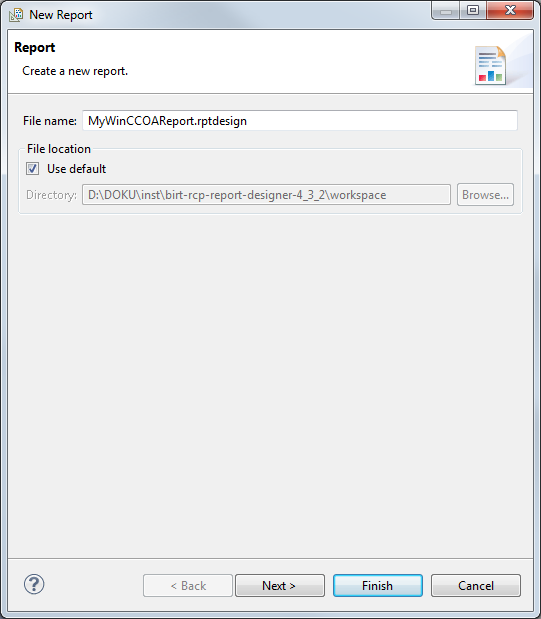Click the "File location" group label
541x619 pixels.
click(59, 149)
